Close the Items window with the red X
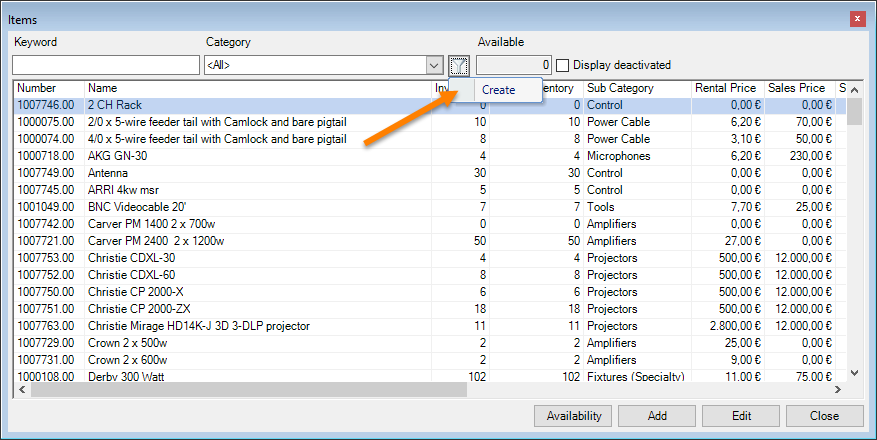 tap(857, 18)
